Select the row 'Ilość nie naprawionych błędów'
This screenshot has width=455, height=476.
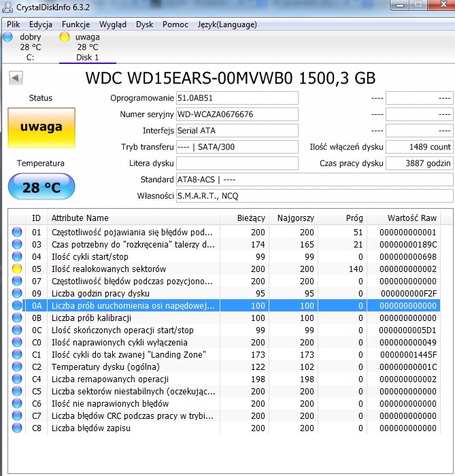click(x=224, y=403)
